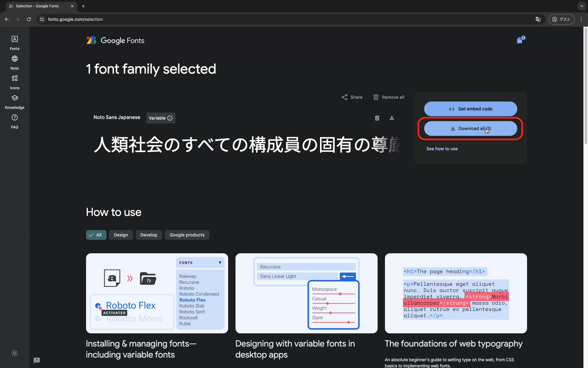
Task: Select the Design filter chip
Action: pos(121,235)
